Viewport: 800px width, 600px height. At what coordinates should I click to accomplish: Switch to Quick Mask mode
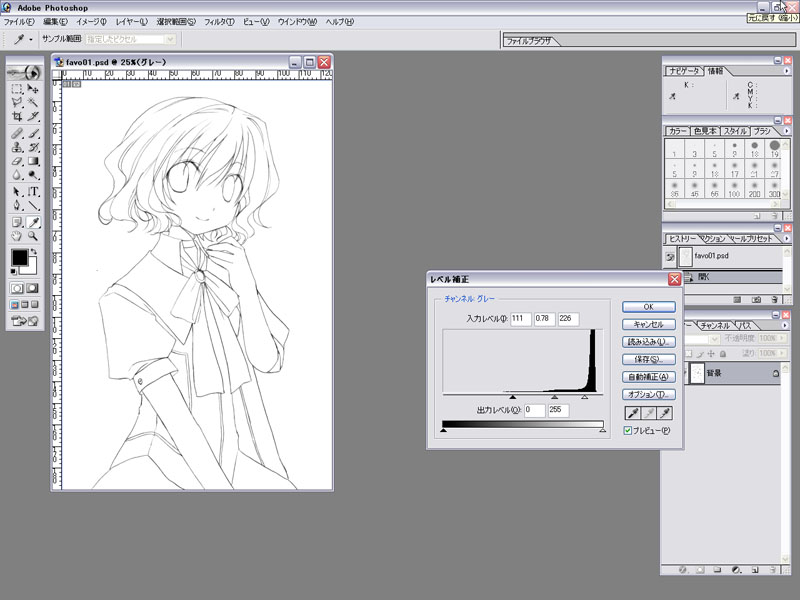point(32,288)
